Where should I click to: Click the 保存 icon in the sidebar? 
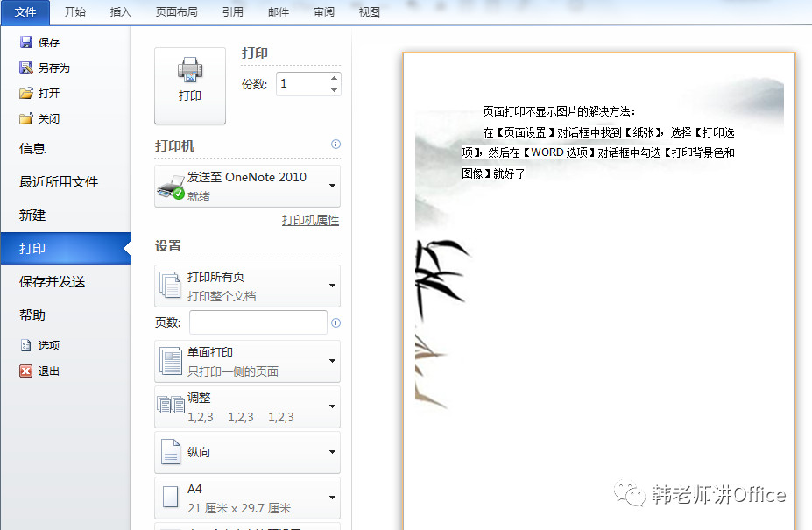25,42
